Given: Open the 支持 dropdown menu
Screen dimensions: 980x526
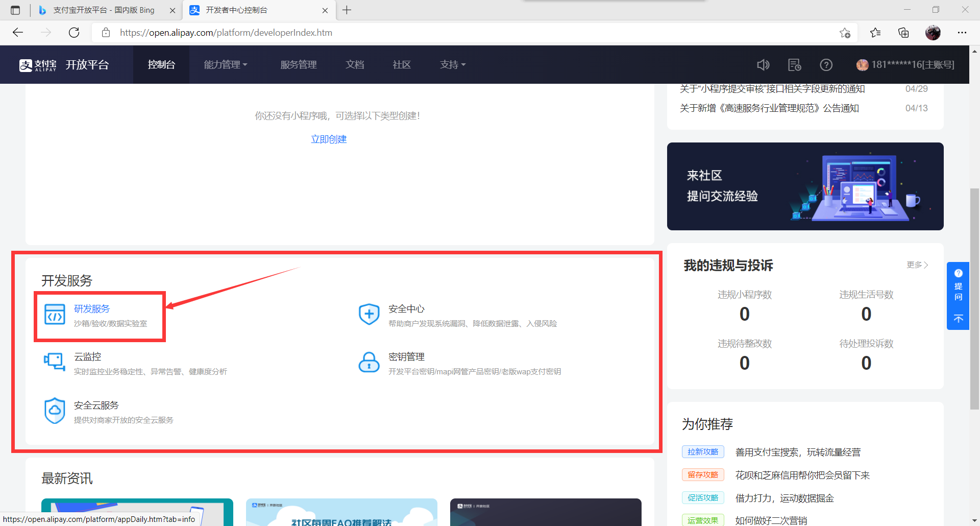Looking at the screenshot, I should (452, 64).
